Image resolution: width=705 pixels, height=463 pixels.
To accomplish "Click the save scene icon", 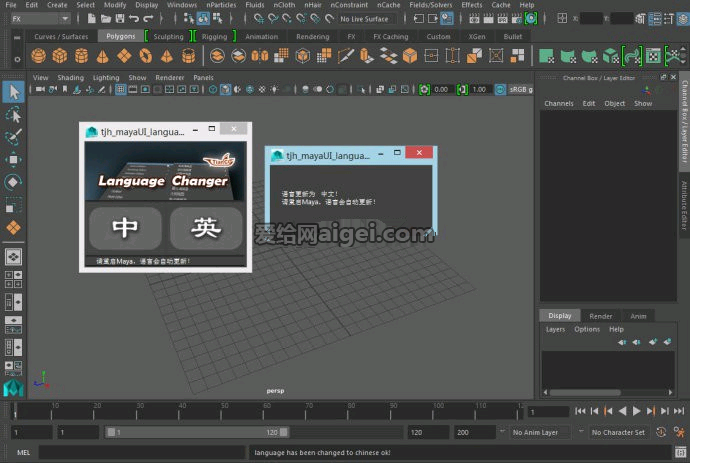I will click(x=120, y=19).
